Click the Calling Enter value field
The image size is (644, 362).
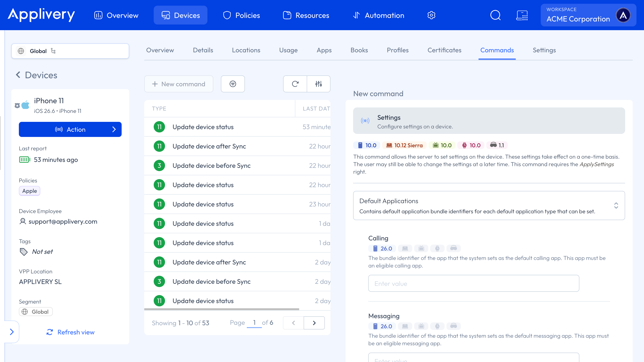click(x=474, y=283)
